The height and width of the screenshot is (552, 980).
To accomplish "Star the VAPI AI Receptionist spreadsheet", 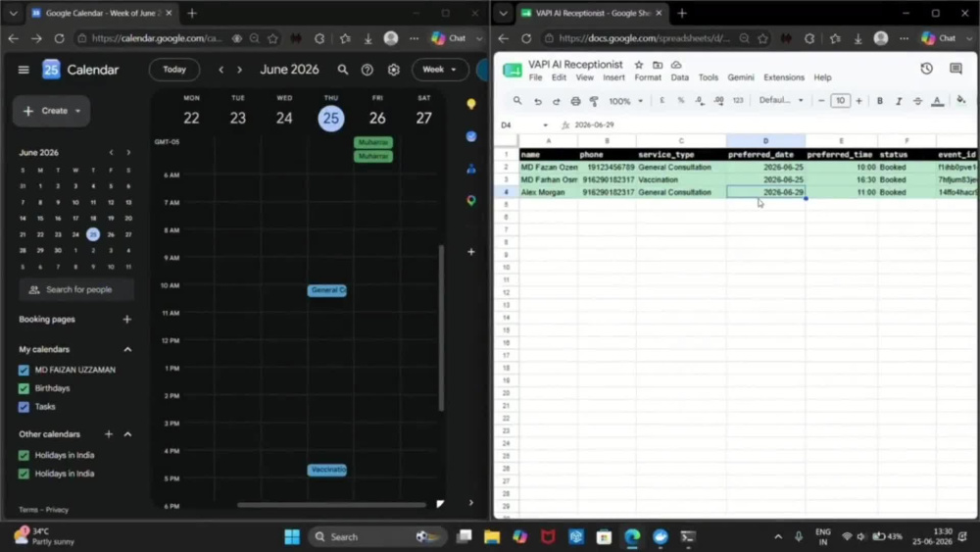I will pyautogui.click(x=638, y=65).
